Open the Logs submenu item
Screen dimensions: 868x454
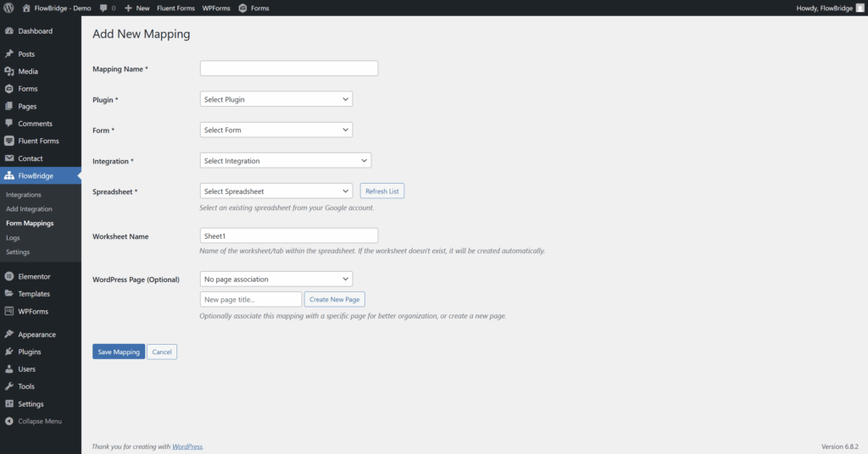[13, 238]
